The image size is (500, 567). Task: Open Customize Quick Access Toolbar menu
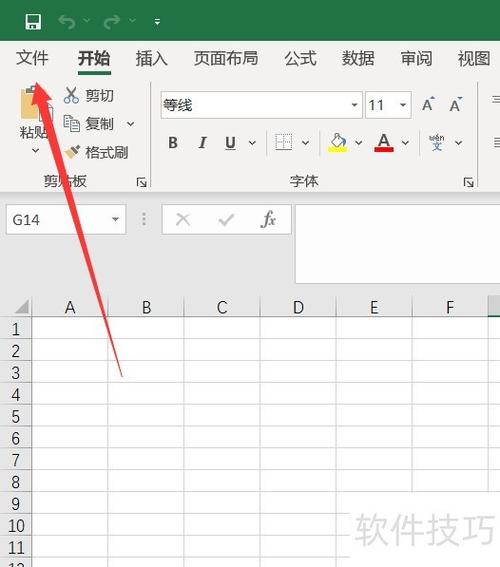[x=157, y=22]
